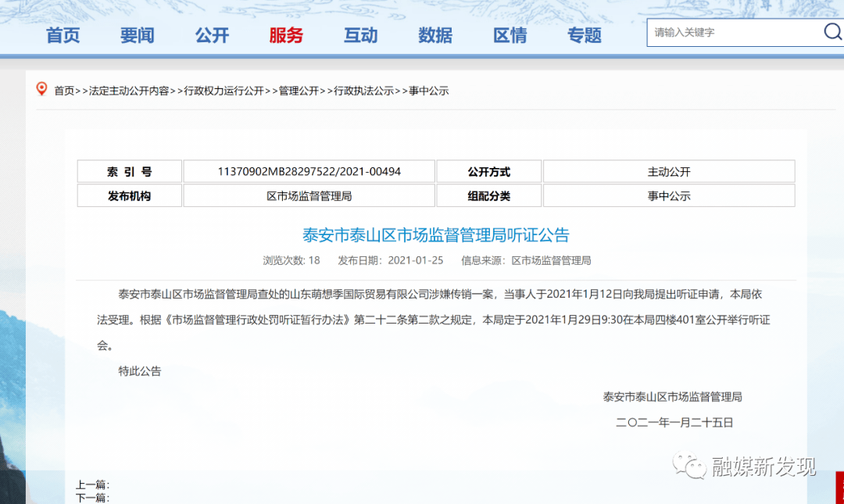Viewport: 844px width, 504px height.
Task: Select the red 服务 menu item
Action: (x=286, y=35)
